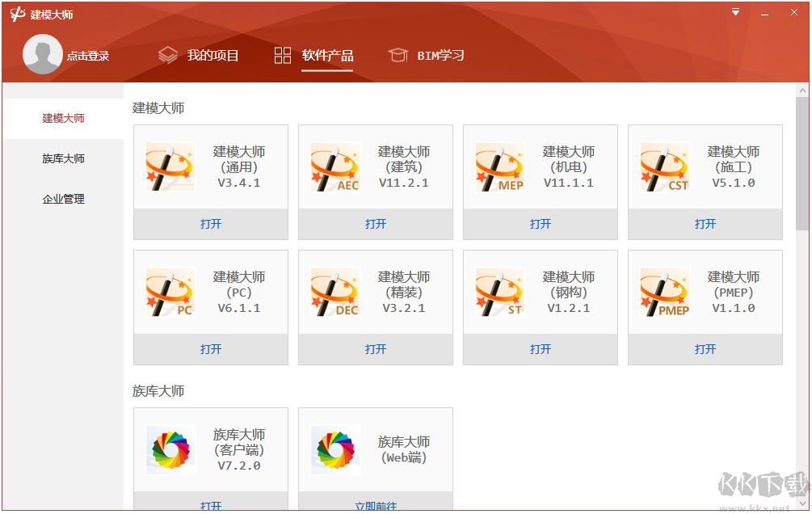
Task: Select 企业管理 in the left sidebar
Action: [x=63, y=199]
